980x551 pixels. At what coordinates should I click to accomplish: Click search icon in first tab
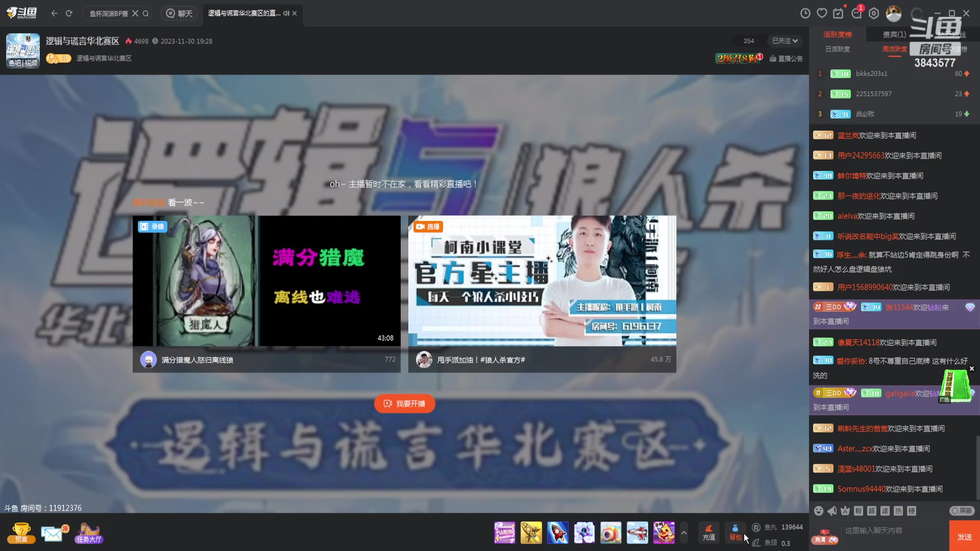click(x=146, y=13)
